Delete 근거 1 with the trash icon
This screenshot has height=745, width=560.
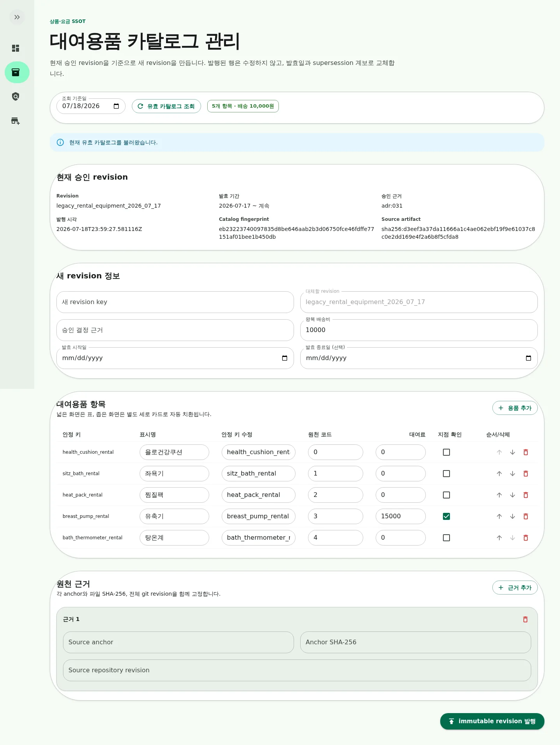[525, 619]
